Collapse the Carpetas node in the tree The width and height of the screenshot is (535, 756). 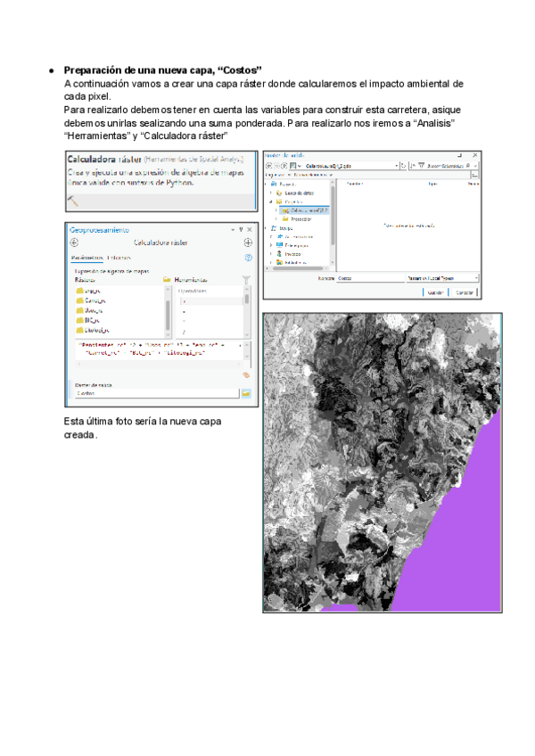point(271,201)
